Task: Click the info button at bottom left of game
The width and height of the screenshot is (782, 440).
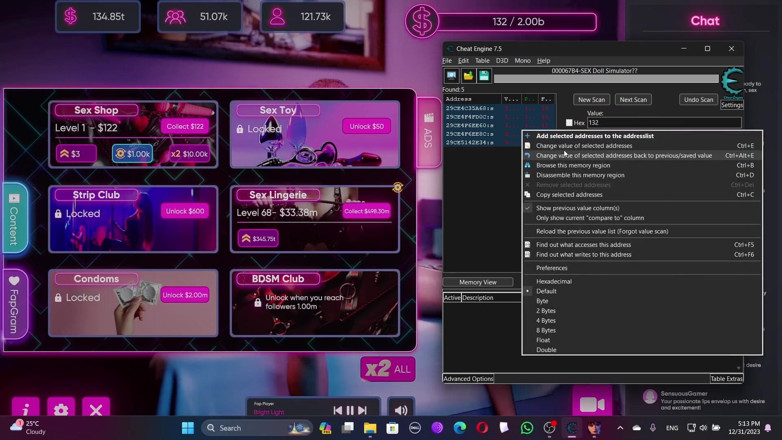Action: coord(25,410)
